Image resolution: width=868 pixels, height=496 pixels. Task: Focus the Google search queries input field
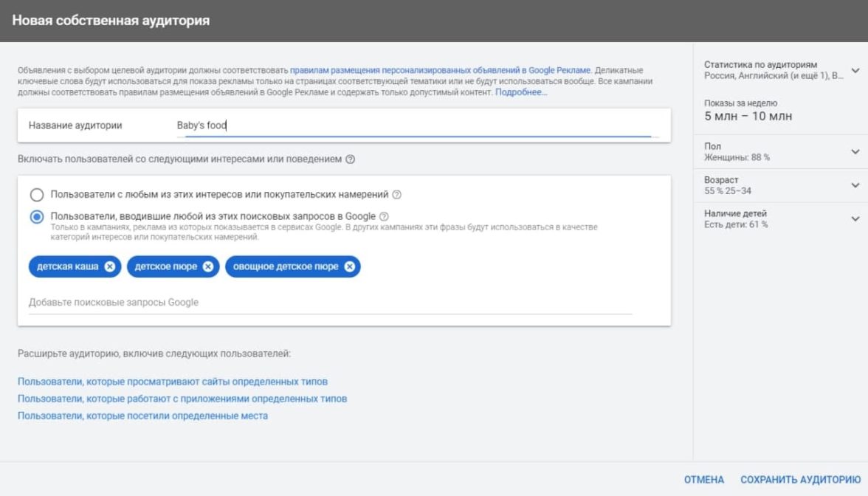click(x=330, y=303)
